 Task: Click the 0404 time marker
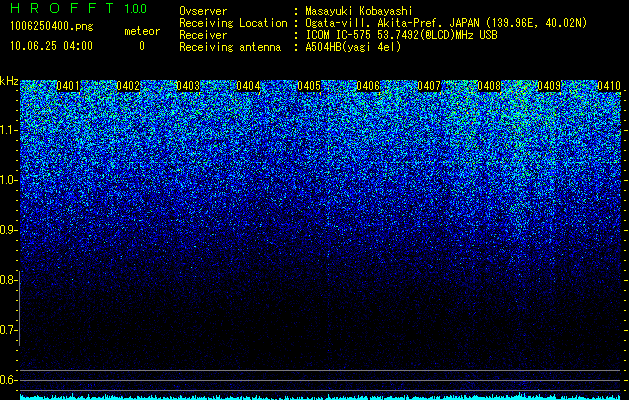(x=248, y=86)
